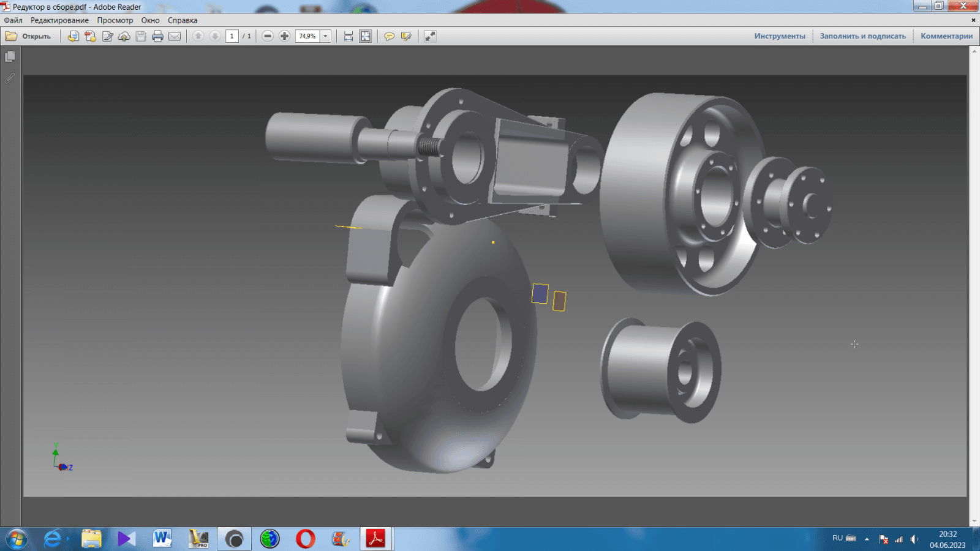
Task: Open the page thumbnails side panel
Action: [x=10, y=56]
